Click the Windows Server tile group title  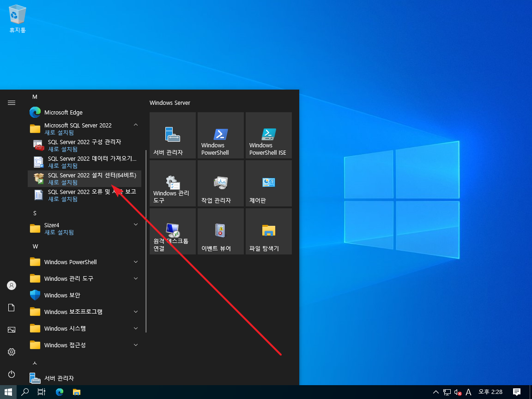tap(169, 103)
